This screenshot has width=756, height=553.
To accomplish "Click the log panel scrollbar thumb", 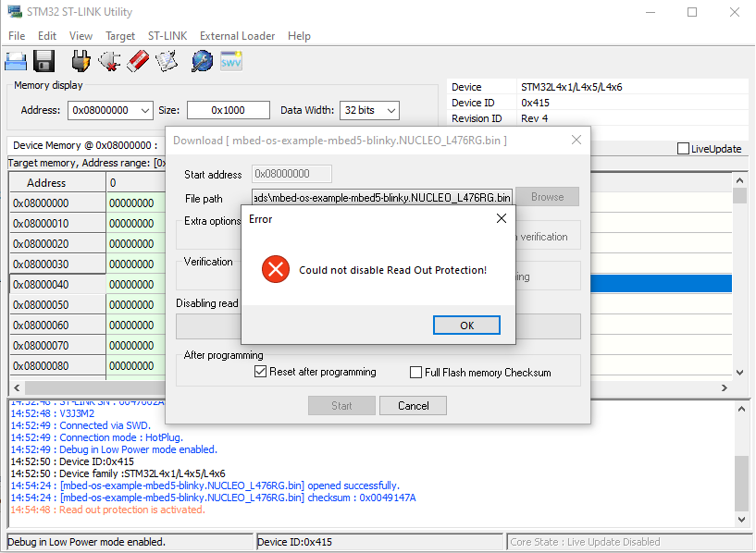I will 741,483.
